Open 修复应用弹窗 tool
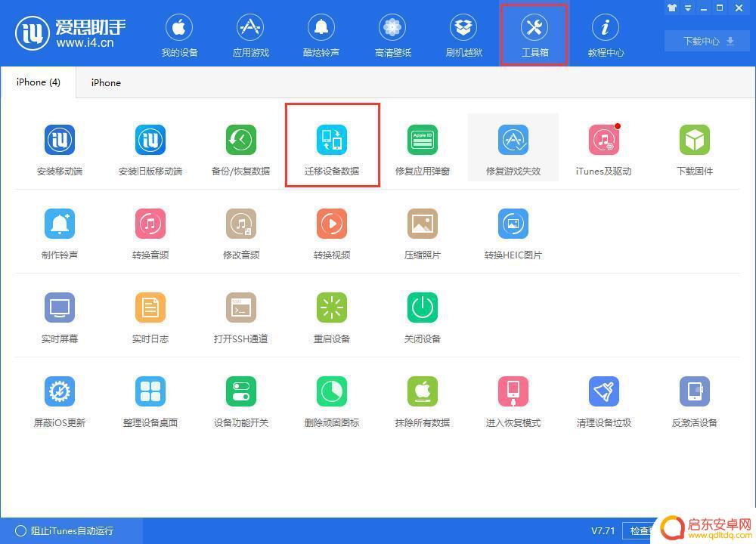The image size is (756, 544). pos(423,150)
